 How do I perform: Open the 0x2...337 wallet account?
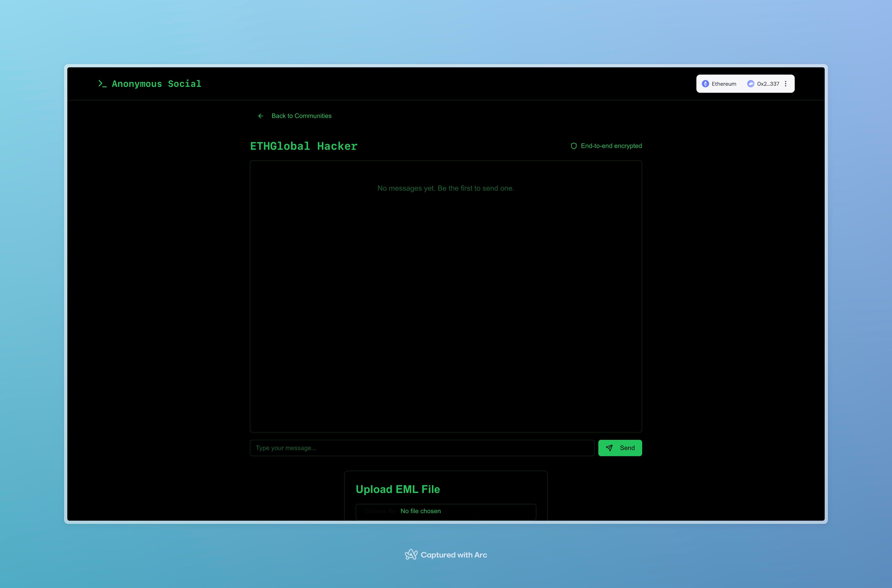(763, 84)
